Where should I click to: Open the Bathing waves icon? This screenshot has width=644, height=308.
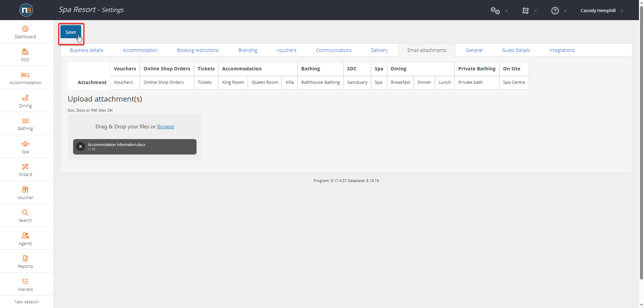pos(25,121)
